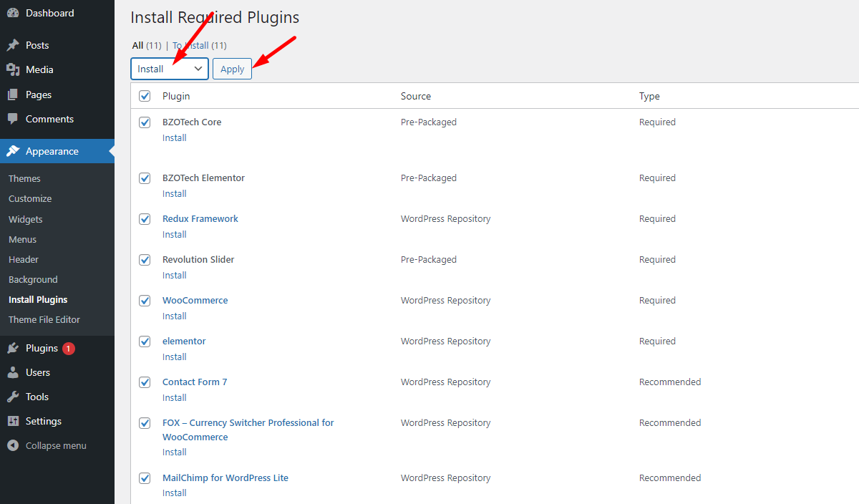This screenshot has height=504, width=859.
Task: Uncheck the Revolution Slider checkbox
Action: click(145, 260)
